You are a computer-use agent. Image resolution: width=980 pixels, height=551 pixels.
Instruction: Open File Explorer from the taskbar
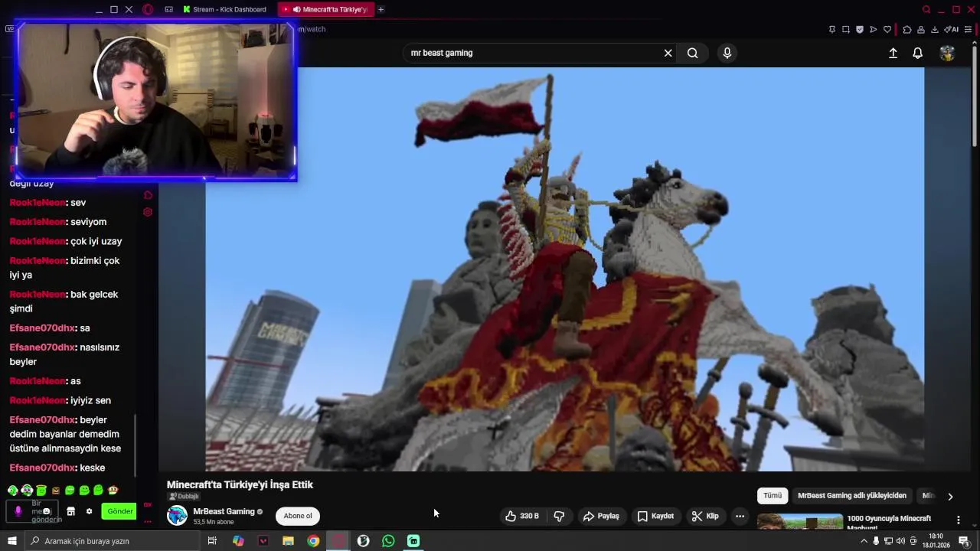(x=288, y=541)
